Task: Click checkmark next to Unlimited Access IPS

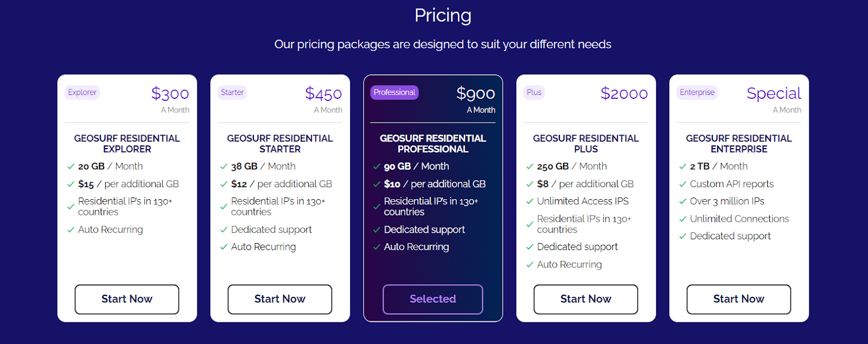Action: (x=529, y=201)
